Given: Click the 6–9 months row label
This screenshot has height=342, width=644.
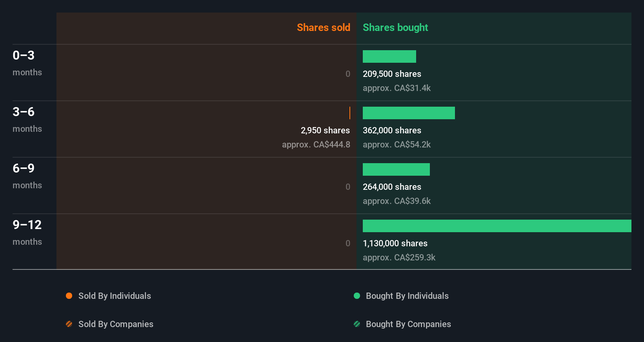Looking at the screenshot, I should [27, 176].
